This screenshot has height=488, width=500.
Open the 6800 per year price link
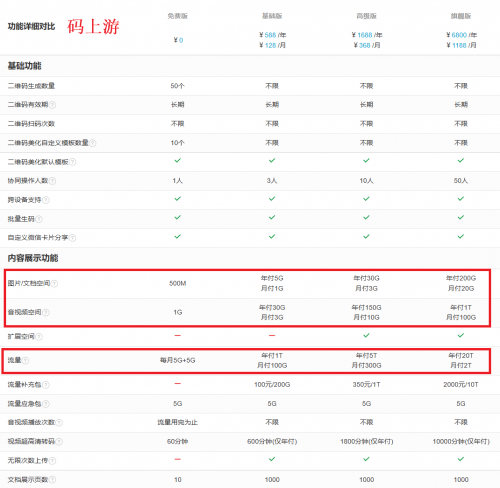click(459, 35)
